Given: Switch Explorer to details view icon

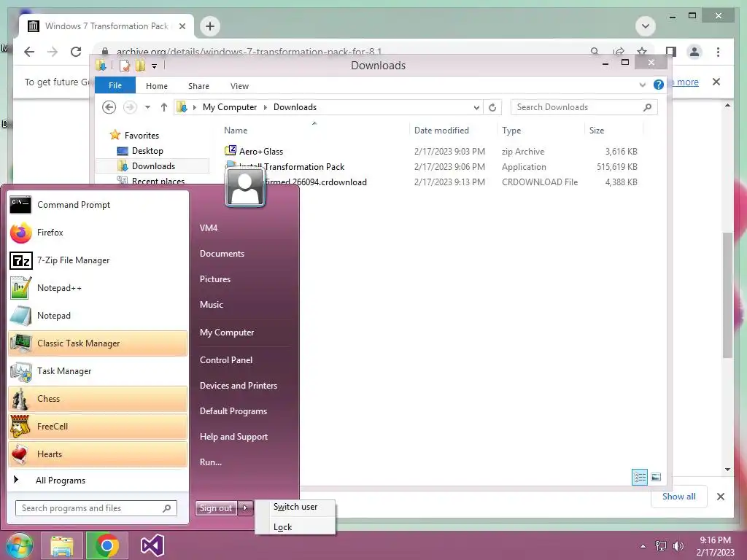Looking at the screenshot, I should point(639,477).
